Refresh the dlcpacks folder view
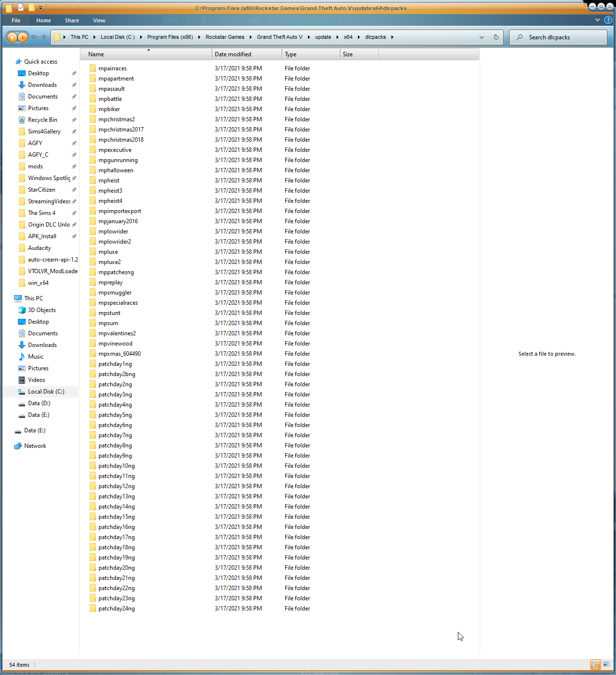This screenshot has height=675, width=616. point(496,37)
